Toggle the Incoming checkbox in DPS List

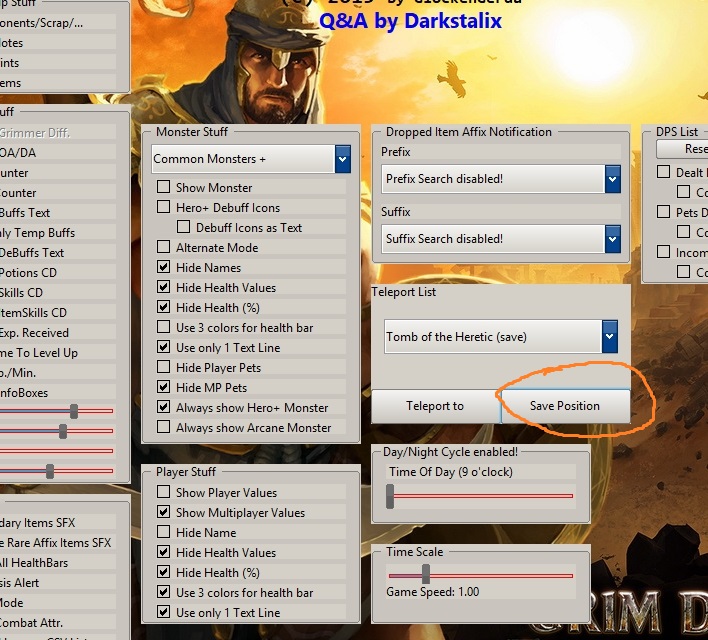[x=663, y=252]
